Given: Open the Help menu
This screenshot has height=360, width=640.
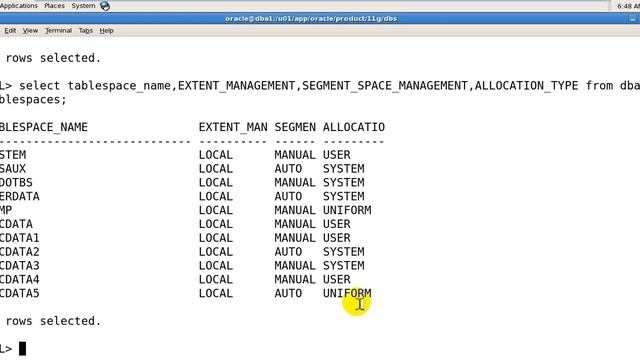Looking at the screenshot, I should click(x=107, y=31).
